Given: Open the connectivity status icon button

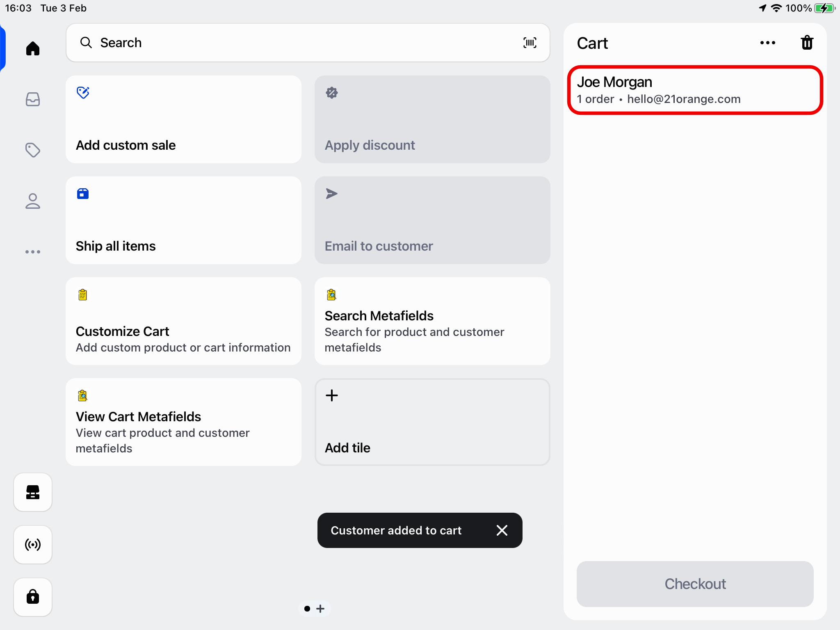Looking at the screenshot, I should click(x=33, y=545).
